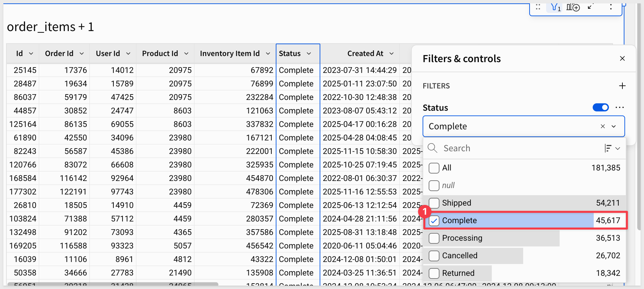
Task: Uncheck the Complete status checkbox
Action: (x=434, y=221)
